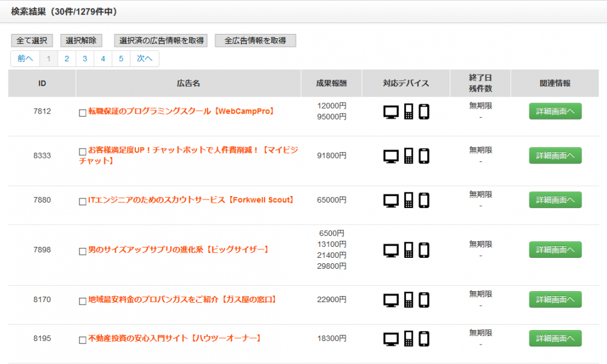Open the WebCampPro ad link
This screenshot has height=364, width=607.
[181, 112]
